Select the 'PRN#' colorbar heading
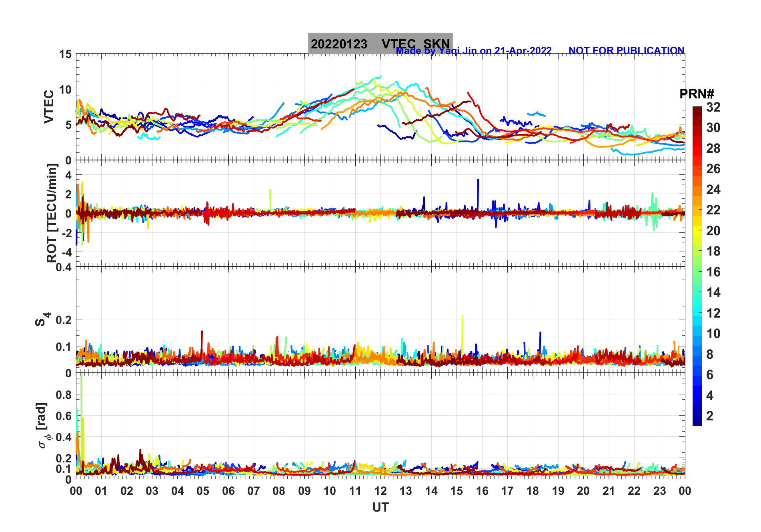761x532 pixels. pyautogui.click(x=697, y=94)
